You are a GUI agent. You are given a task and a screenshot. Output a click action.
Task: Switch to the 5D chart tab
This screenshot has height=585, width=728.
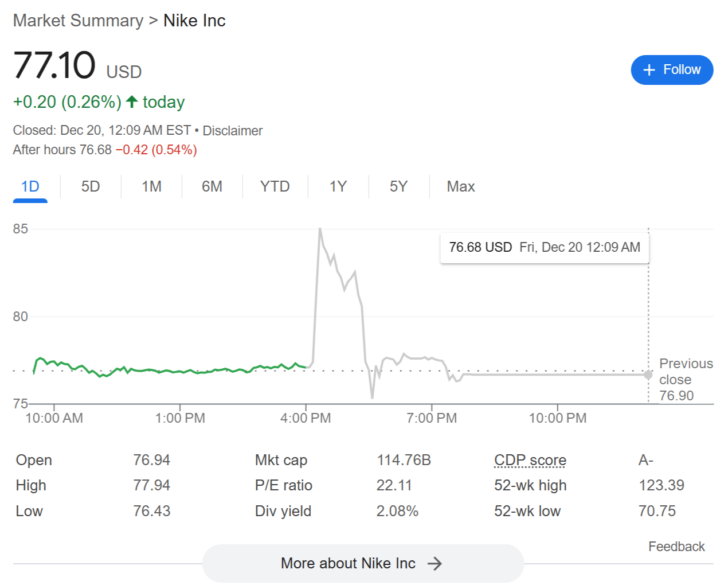pos(91,187)
